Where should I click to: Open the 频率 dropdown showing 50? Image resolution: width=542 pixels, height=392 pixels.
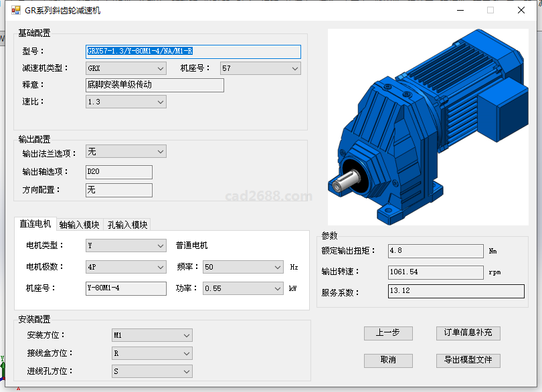point(243,267)
